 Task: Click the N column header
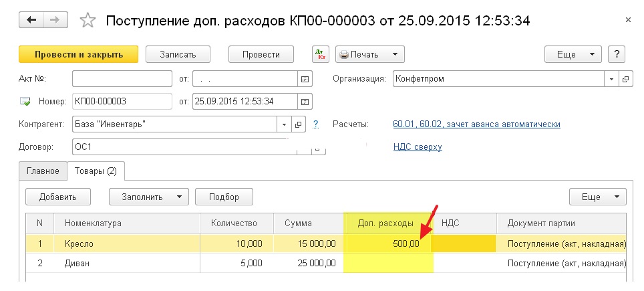click(x=40, y=223)
